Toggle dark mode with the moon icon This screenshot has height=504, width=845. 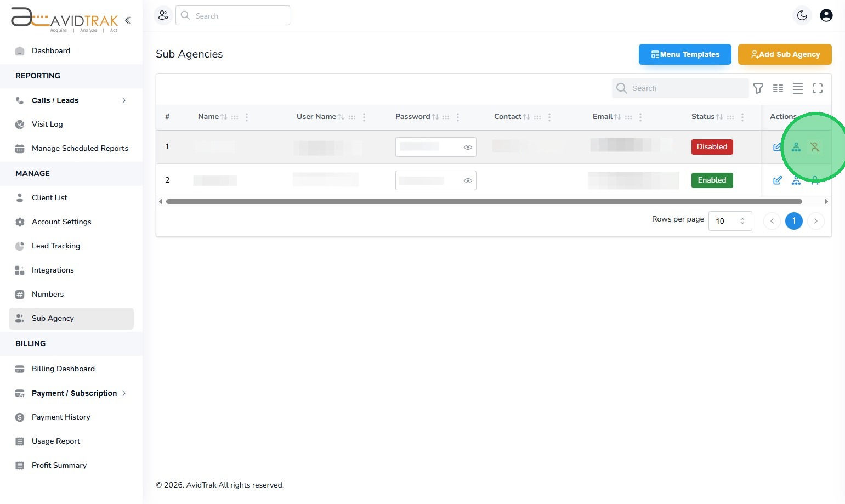click(802, 15)
